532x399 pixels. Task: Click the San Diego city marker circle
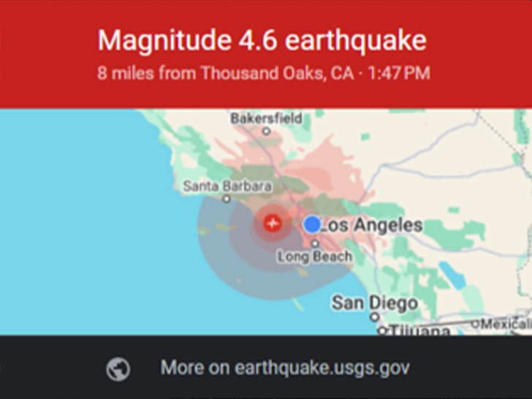[x=375, y=317]
